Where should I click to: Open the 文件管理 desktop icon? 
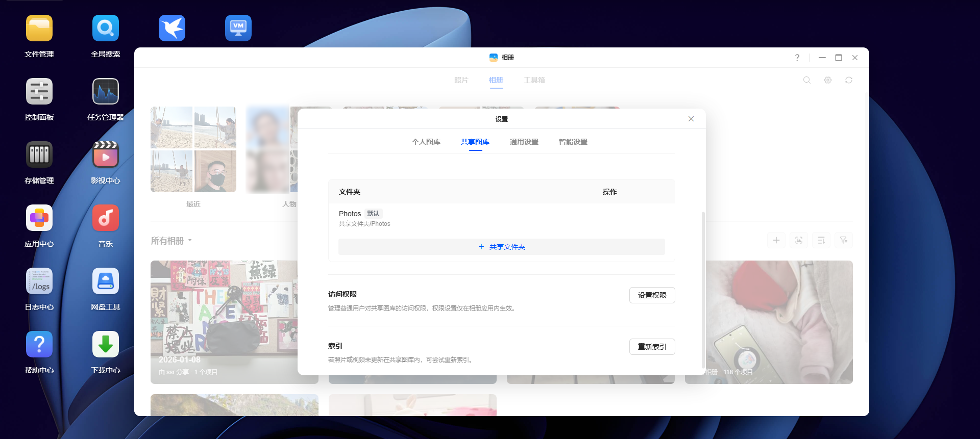[39, 29]
